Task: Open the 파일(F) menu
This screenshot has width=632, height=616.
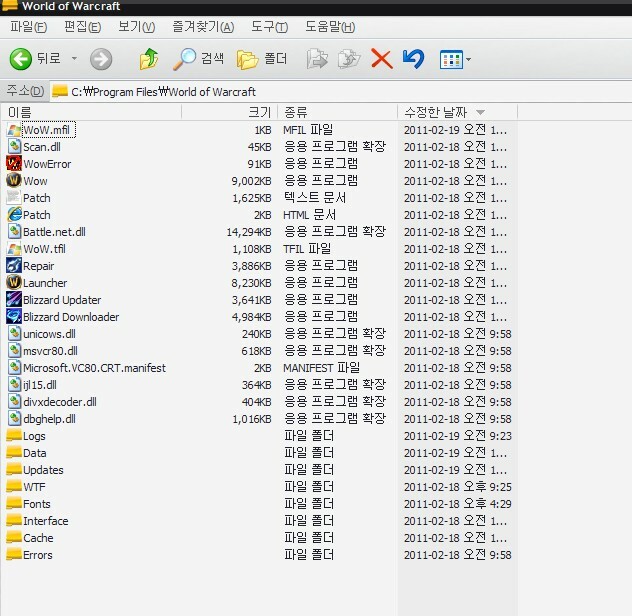Action: (28, 26)
